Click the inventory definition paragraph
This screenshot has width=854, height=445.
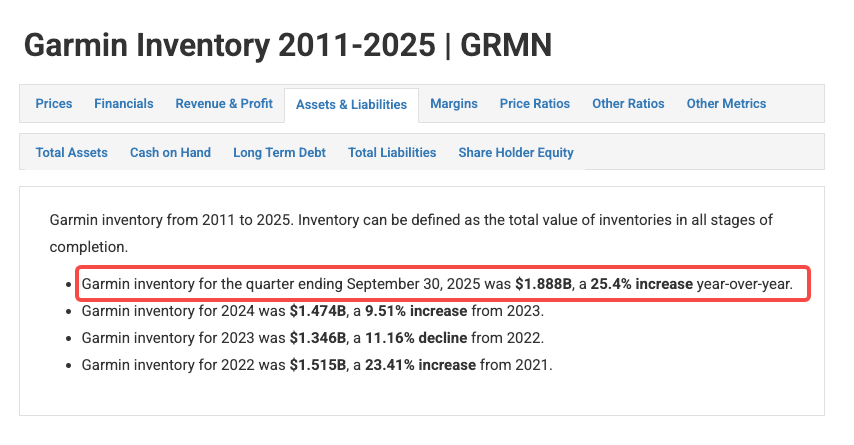[410, 231]
